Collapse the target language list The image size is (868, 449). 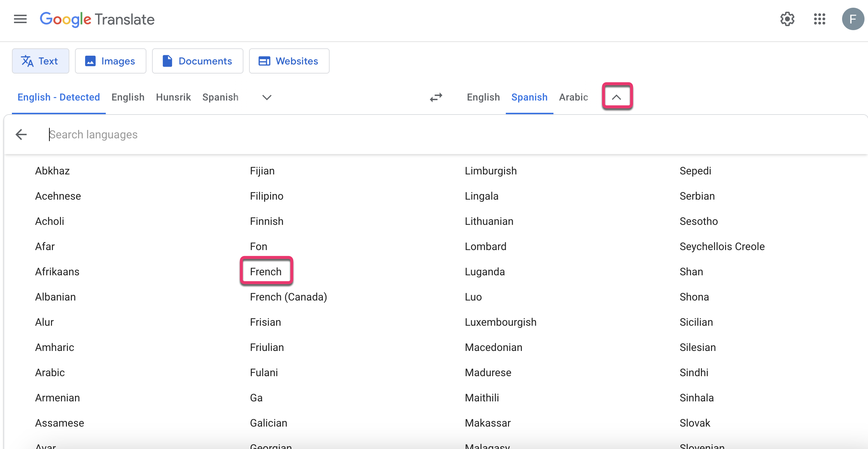tap(616, 97)
